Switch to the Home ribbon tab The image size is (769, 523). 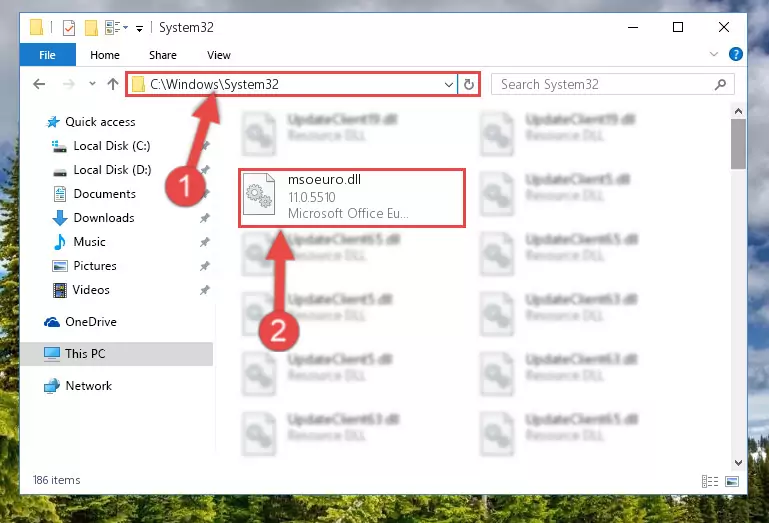tap(104, 55)
